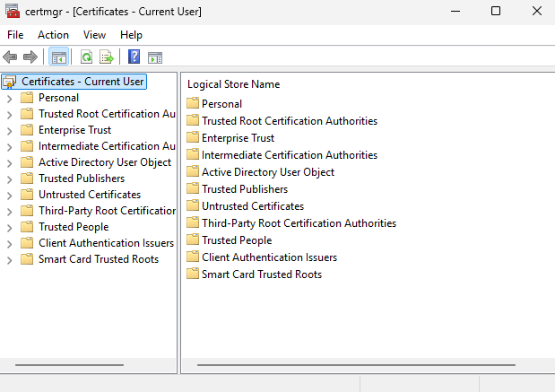Open the View menu

click(94, 35)
